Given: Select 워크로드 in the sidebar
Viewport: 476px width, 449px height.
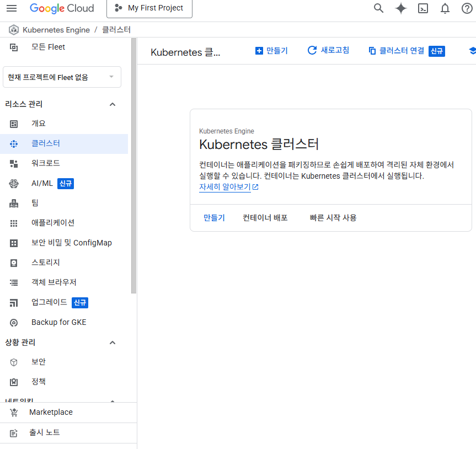Looking at the screenshot, I should pos(64,163).
